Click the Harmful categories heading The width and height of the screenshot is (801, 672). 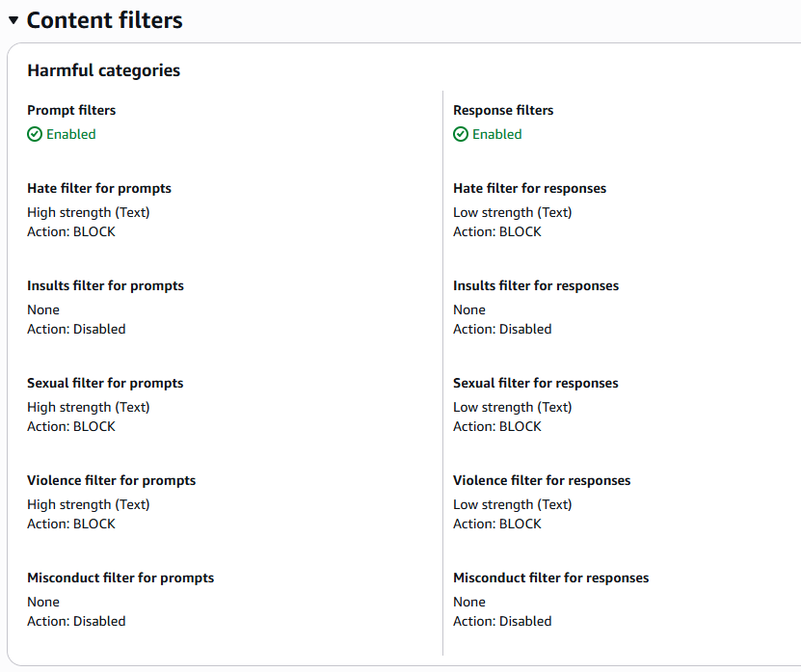103,70
